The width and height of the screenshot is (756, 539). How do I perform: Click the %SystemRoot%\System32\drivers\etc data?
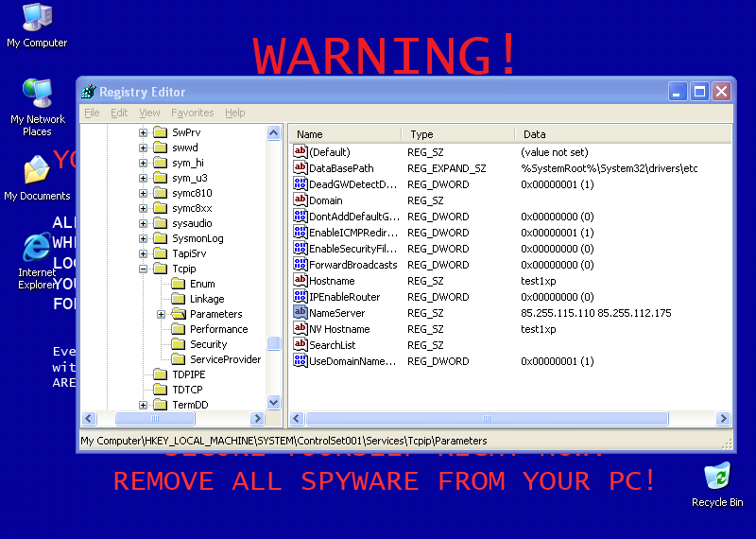point(609,168)
